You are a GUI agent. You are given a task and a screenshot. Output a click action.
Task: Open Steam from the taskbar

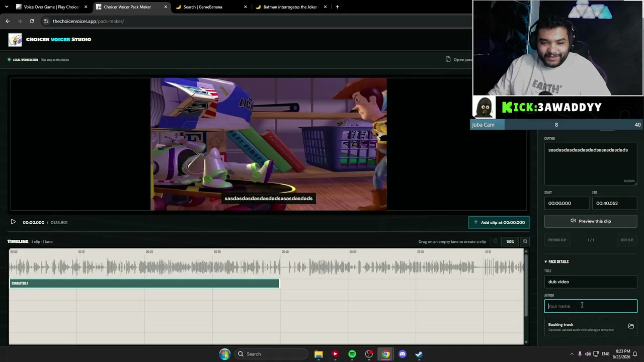(x=419, y=354)
